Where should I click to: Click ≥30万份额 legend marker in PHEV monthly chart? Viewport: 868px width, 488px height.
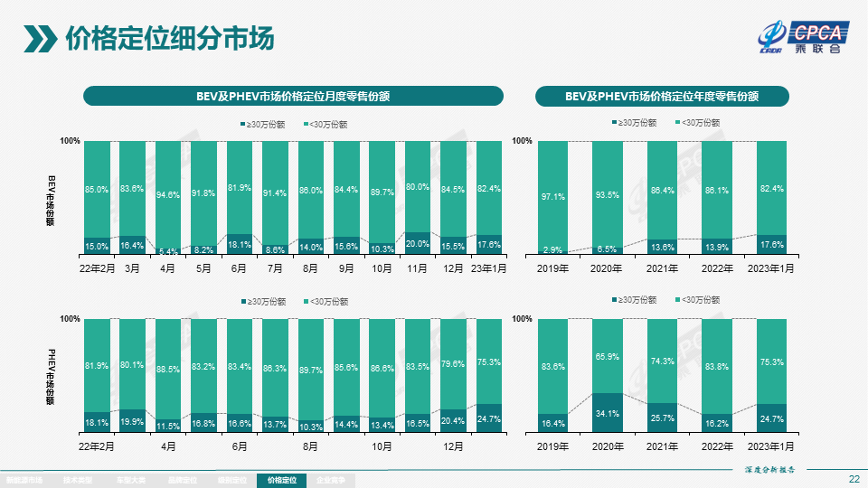[x=243, y=302]
